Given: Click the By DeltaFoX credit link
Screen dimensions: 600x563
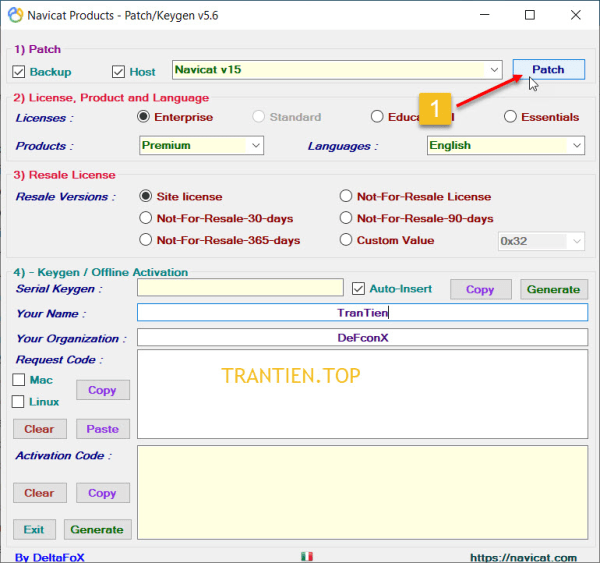Looking at the screenshot, I should 50,558.
